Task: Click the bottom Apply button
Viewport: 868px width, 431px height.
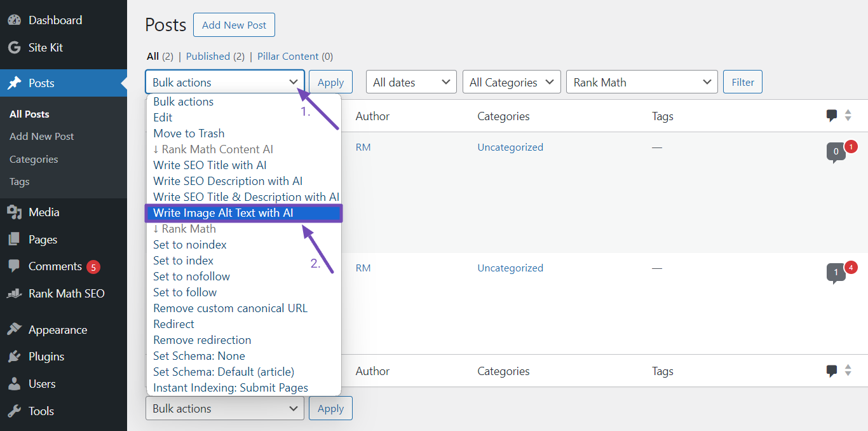Action: pos(330,408)
